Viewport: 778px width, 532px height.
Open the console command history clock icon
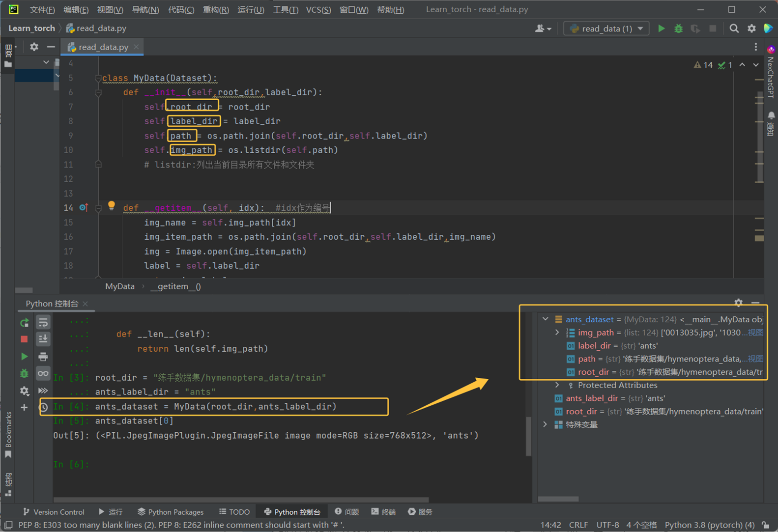click(x=44, y=407)
